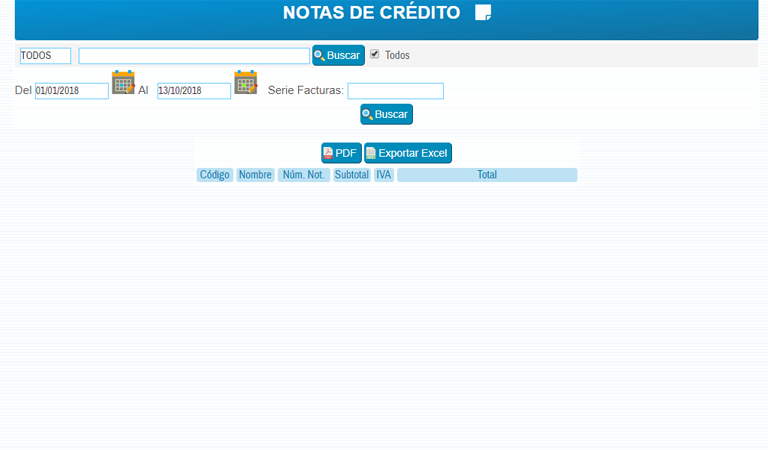Click the TODOS code field
The height and width of the screenshot is (450, 768).
pos(46,55)
